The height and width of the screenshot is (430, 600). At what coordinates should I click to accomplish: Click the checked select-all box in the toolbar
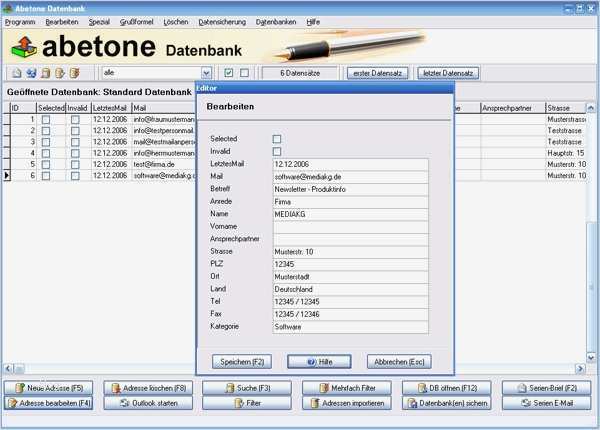click(x=229, y=73)
